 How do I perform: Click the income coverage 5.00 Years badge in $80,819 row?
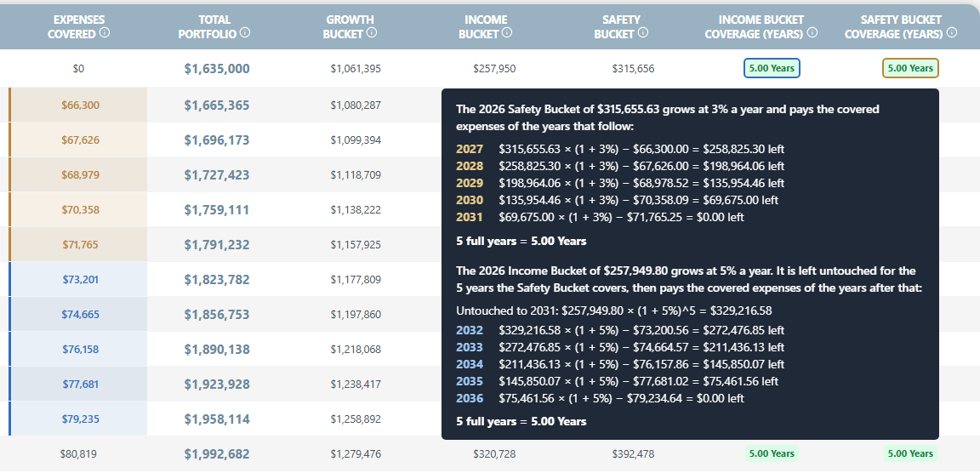coord(772,453)
